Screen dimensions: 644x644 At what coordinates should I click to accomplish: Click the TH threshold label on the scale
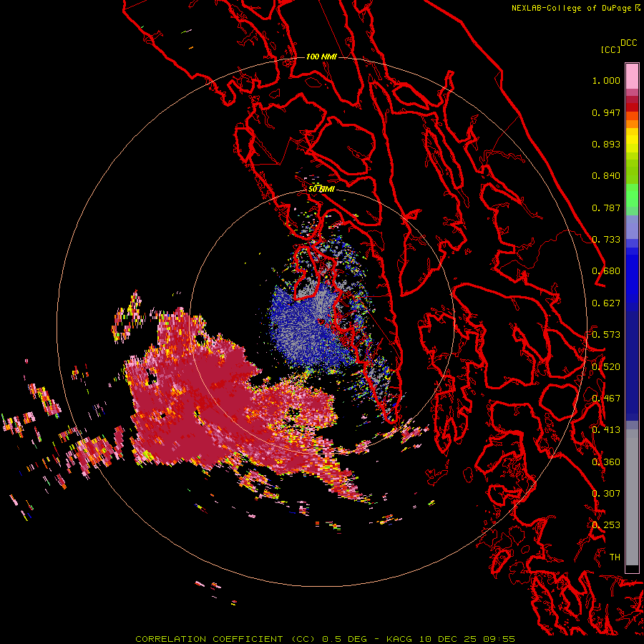coord(615,557)
